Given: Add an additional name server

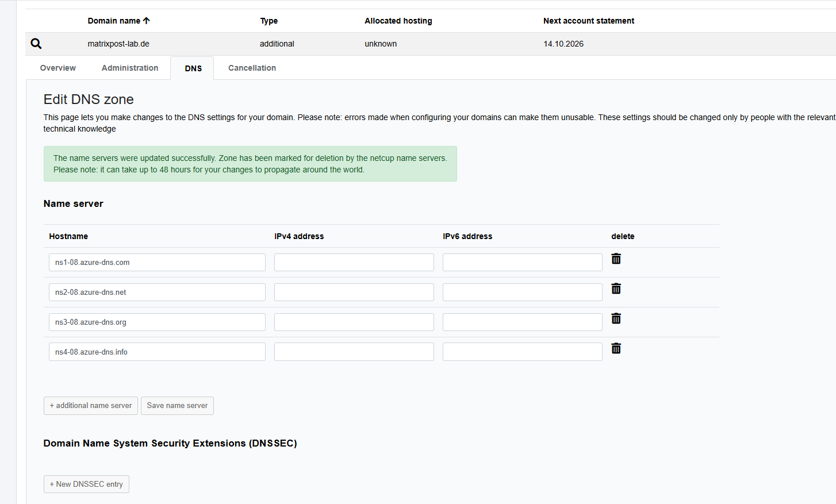Looking at the screenshot, I should tap(91, 406).
